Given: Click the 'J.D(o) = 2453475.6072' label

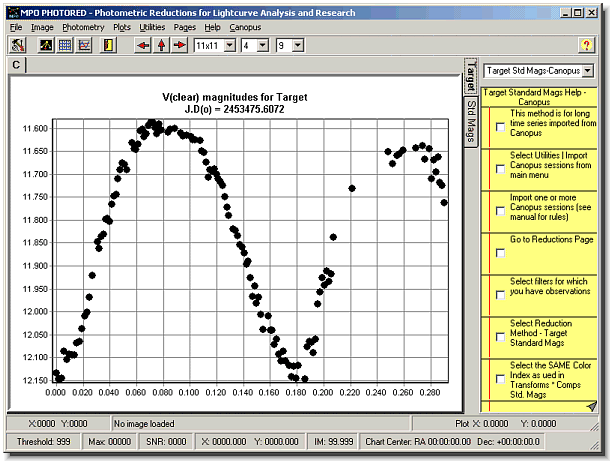Looking at the screenshot, I should (235, 109).
